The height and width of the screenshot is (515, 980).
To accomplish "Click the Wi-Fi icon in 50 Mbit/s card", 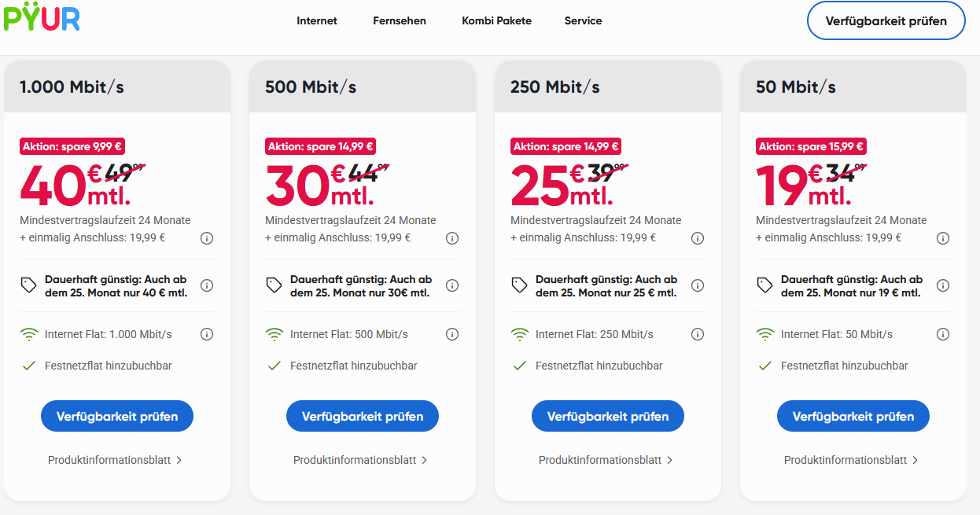I will click(x=764, y=334).
